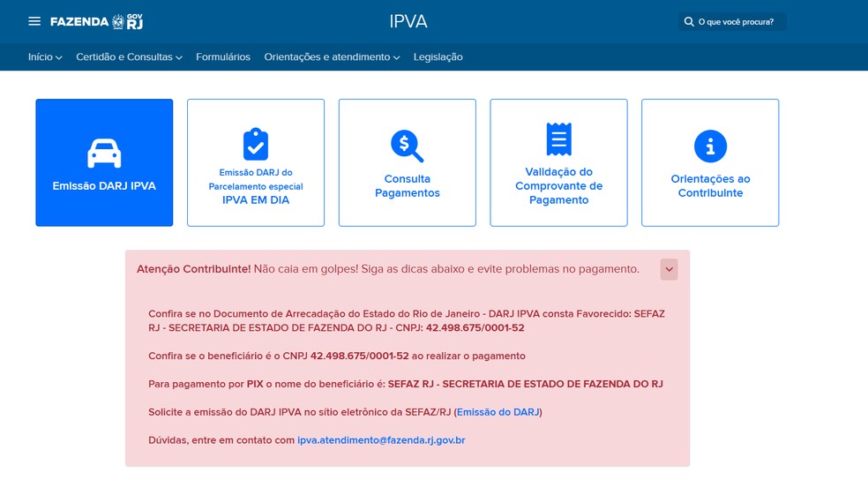The width and height of the screenshot is (868, 495).
Task: Click the dollar magnifier Consulta Pagamentos icon
Action: [x=407, y=146]
